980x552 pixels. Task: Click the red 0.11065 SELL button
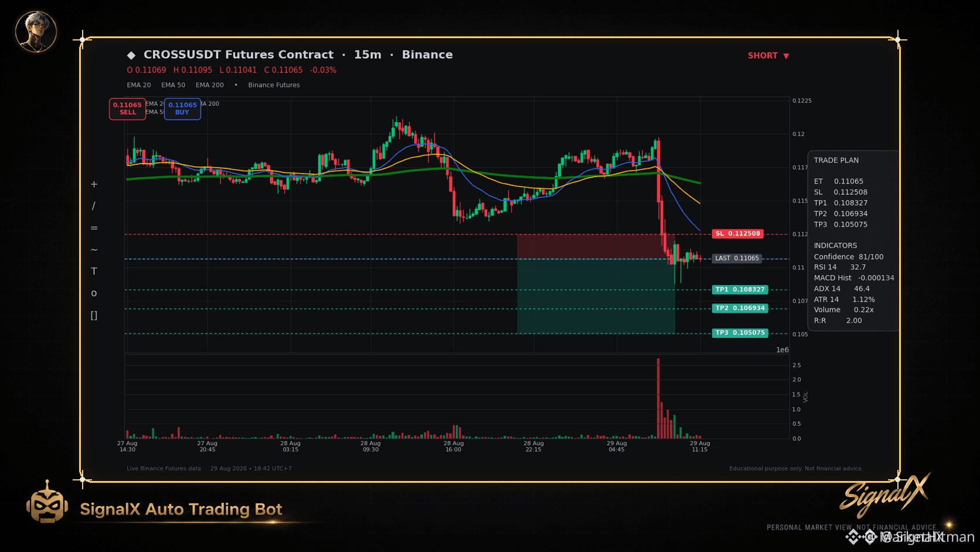127,109
